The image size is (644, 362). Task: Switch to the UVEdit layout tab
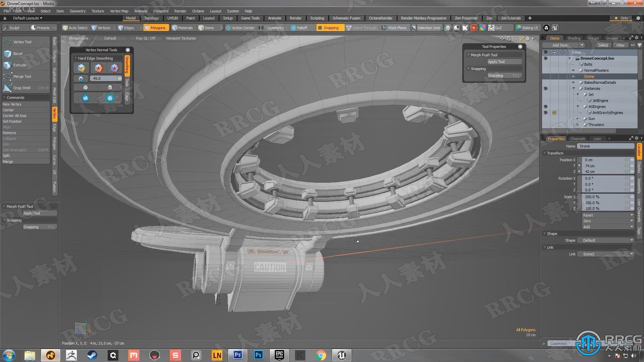[172, 18]
